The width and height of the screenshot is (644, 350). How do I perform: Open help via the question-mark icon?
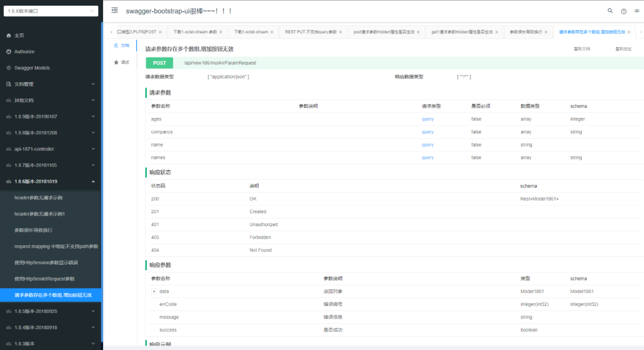click(624, 11)
